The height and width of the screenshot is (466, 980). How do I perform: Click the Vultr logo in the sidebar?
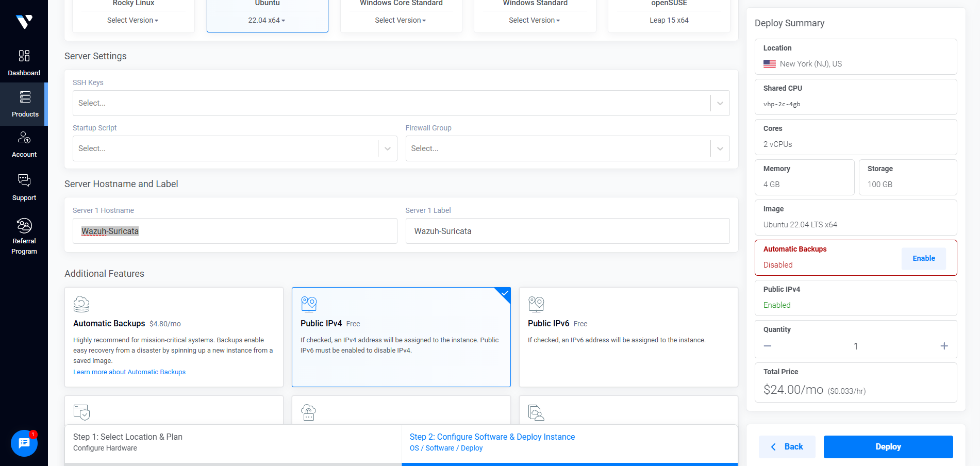(24, 21)
